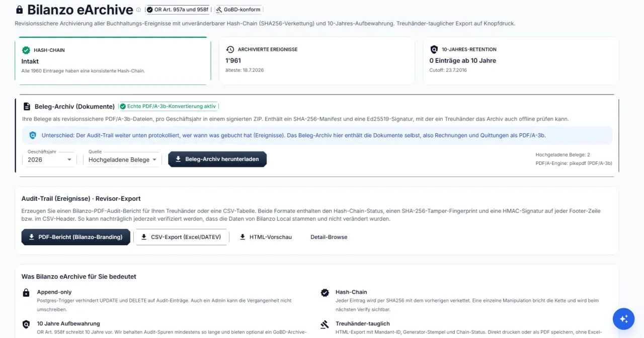The width and height of the screenshot is (644, 338).
Task: Open the Geschäftsjahr 2026 dropdown
Action: tap(49, 159)
